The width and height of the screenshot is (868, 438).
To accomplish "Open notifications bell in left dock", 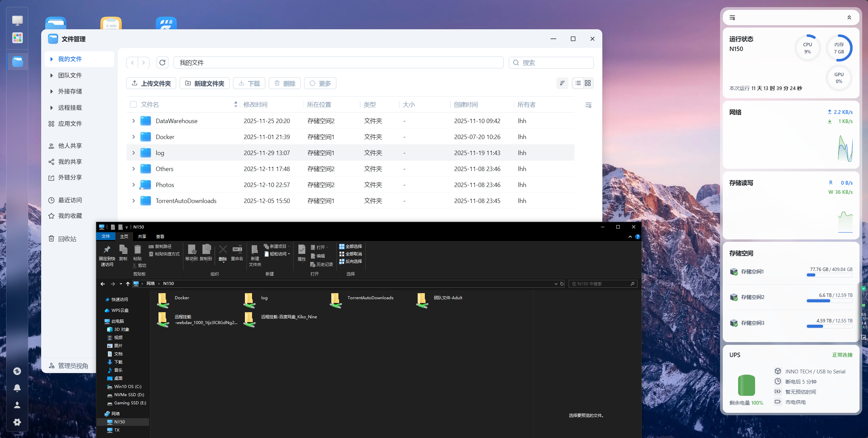I will pos(17,388).
